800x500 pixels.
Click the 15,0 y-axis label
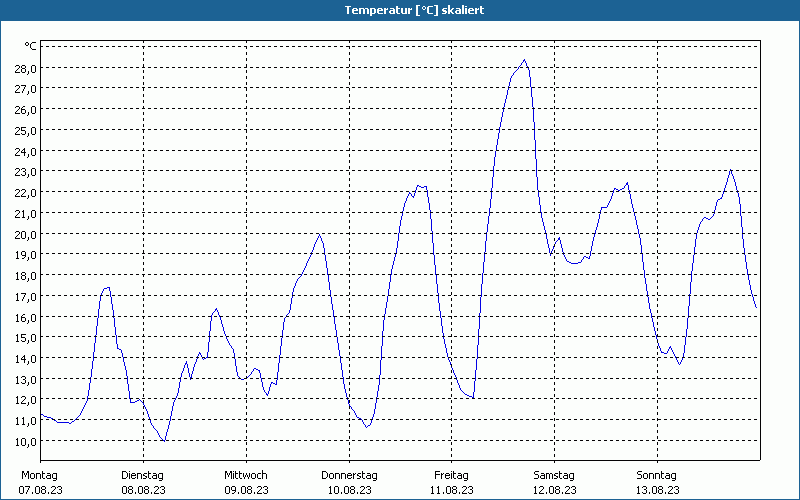click(26, 338)
